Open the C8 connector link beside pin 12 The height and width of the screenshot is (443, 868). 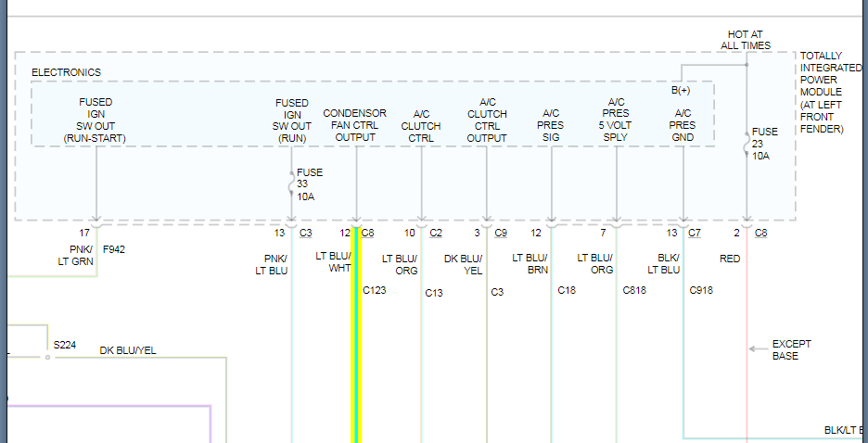[x=367, y=234]
